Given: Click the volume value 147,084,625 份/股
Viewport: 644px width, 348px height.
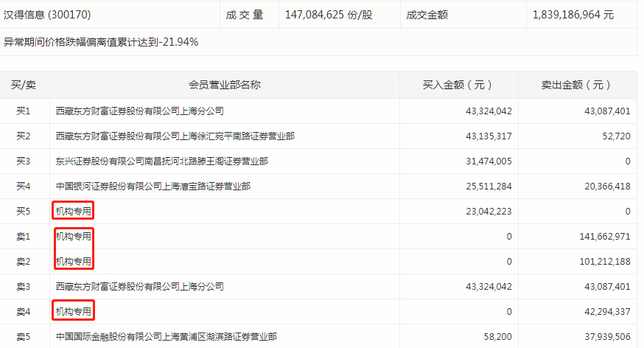Looking at the screenshot, I should (x=329, y=15).
